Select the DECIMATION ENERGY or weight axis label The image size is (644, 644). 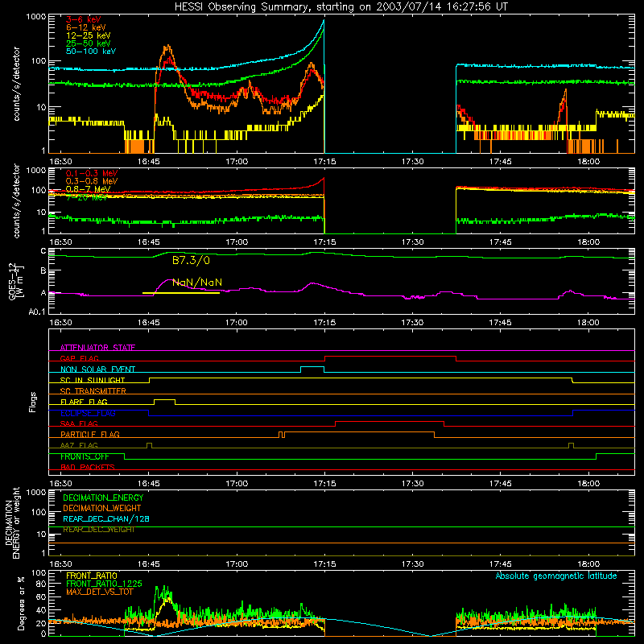click(13, 522)
